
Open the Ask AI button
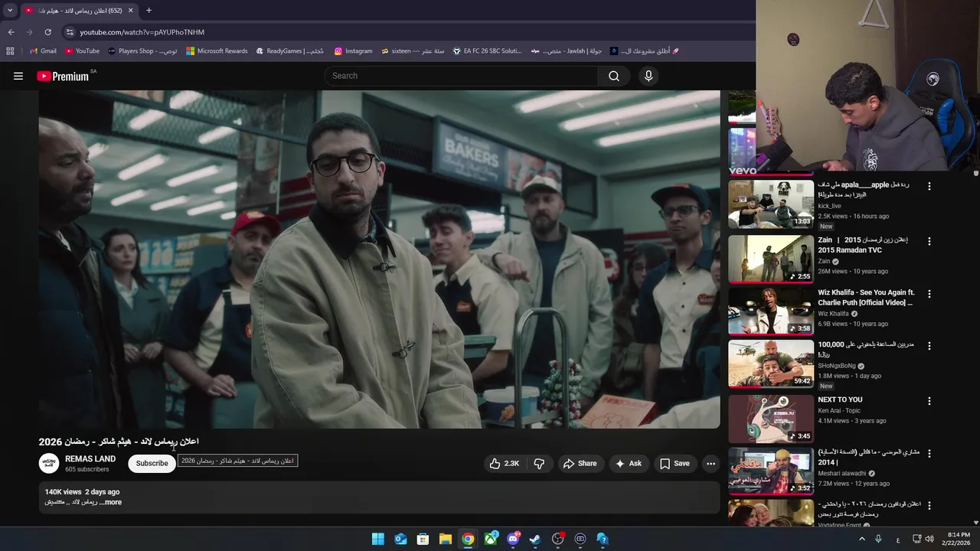(629, 463)
